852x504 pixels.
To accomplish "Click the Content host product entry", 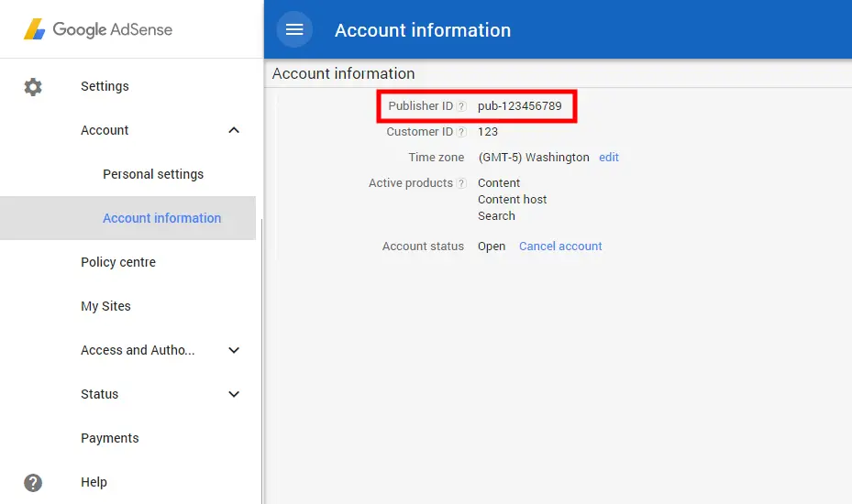I will click(x=512, y=200).
